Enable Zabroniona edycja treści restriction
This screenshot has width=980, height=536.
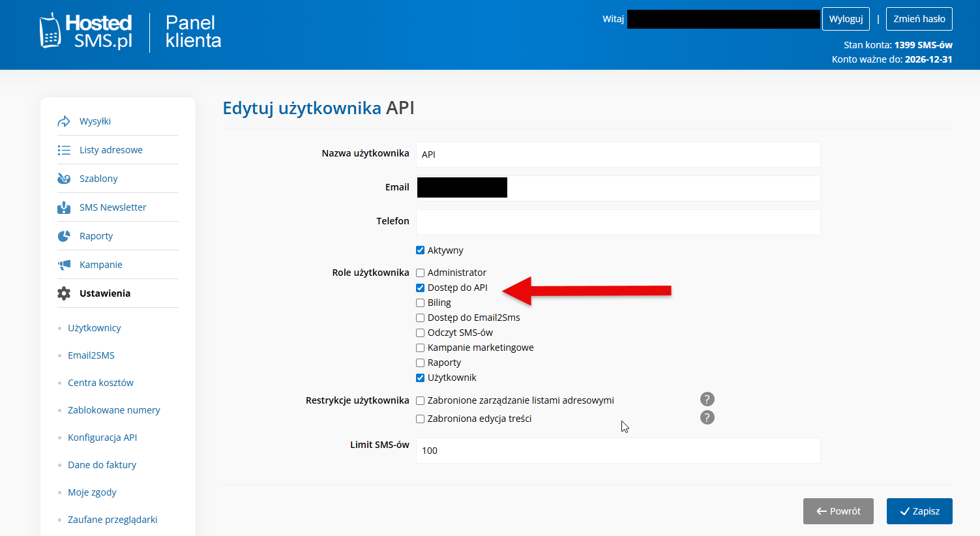click(x=421, y=419)
